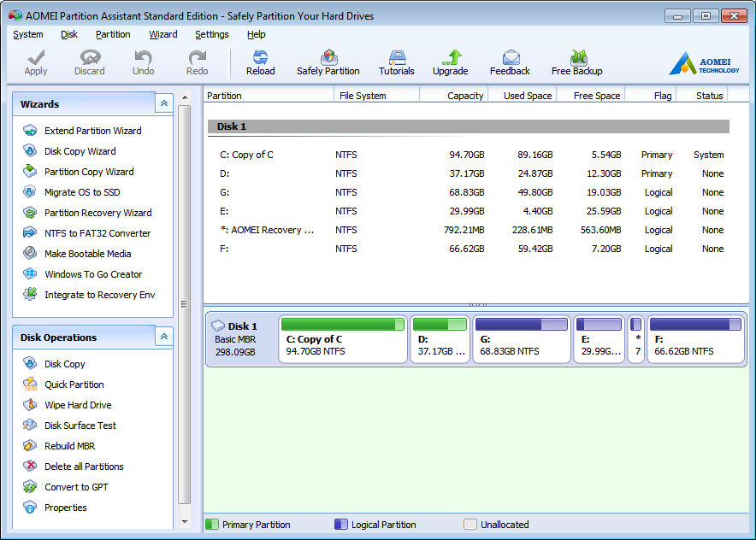Select the "C: Copy of C" list row
The height and width of the screenshot is (540, 756).
pos(468,155)
